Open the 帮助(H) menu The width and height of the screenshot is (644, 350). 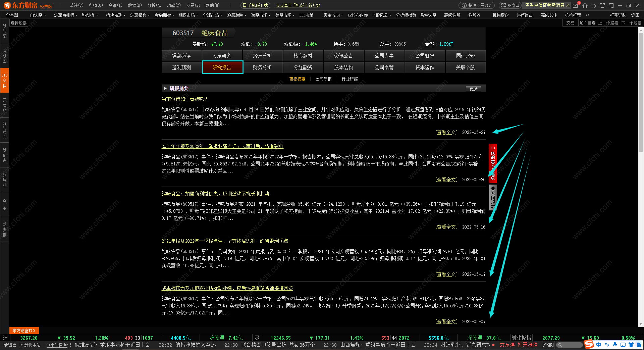pos(213,5)
